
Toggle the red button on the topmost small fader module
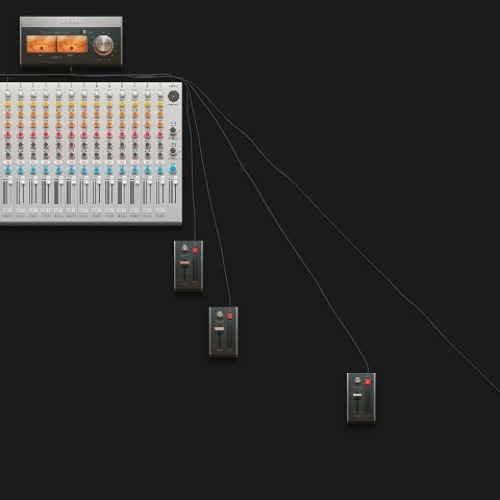pos(195,250)
